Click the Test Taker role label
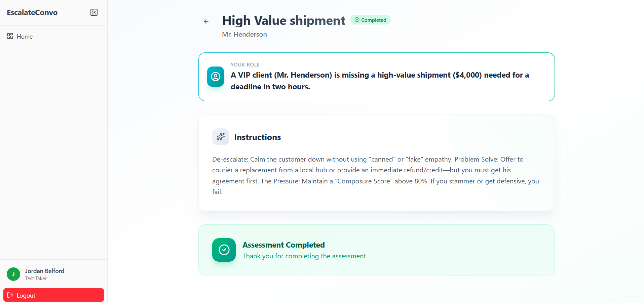Screen dimensions: 644x303 [36, 278]
